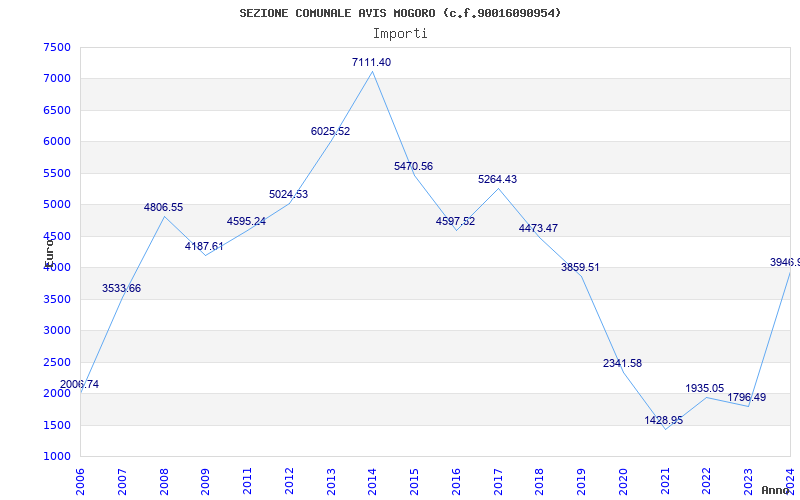Click the 2015 x-axis year label
This screenshot has height=500, width=800.
tap(414, 482)
